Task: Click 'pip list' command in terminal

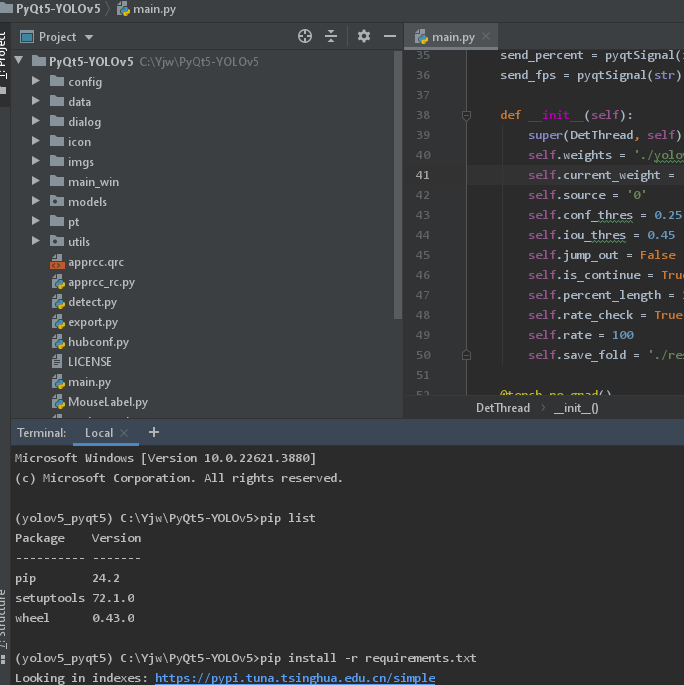Action: [x=287, y=518]
